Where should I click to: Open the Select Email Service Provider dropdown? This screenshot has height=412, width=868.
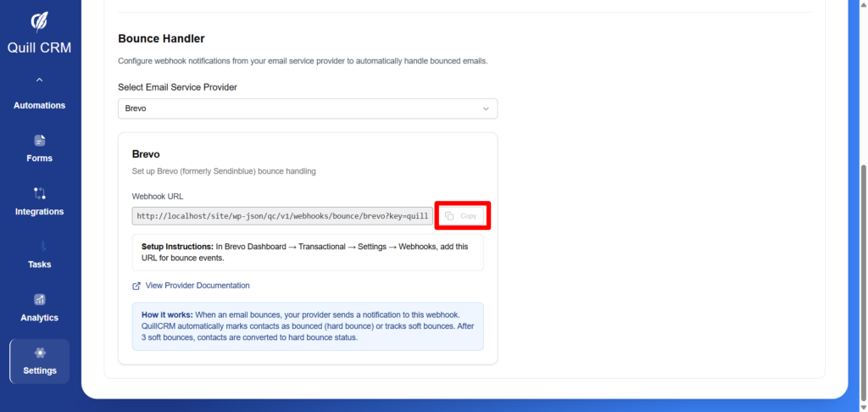[307, 109]
